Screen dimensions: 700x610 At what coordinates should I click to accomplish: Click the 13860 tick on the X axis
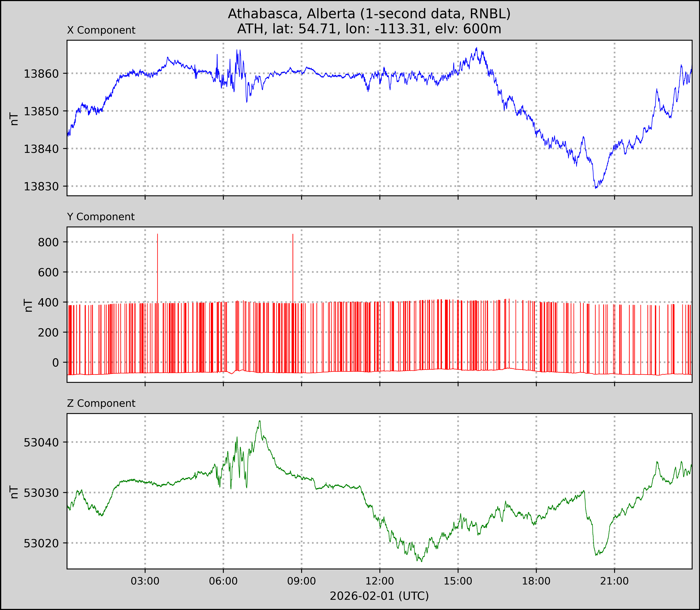point(41,73)
